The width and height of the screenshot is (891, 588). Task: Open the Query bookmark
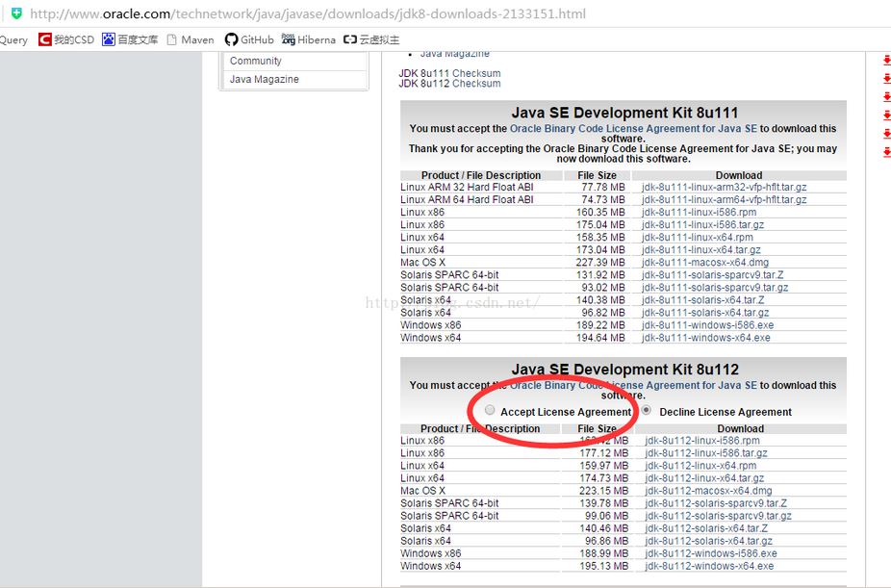tap(13, 39)
